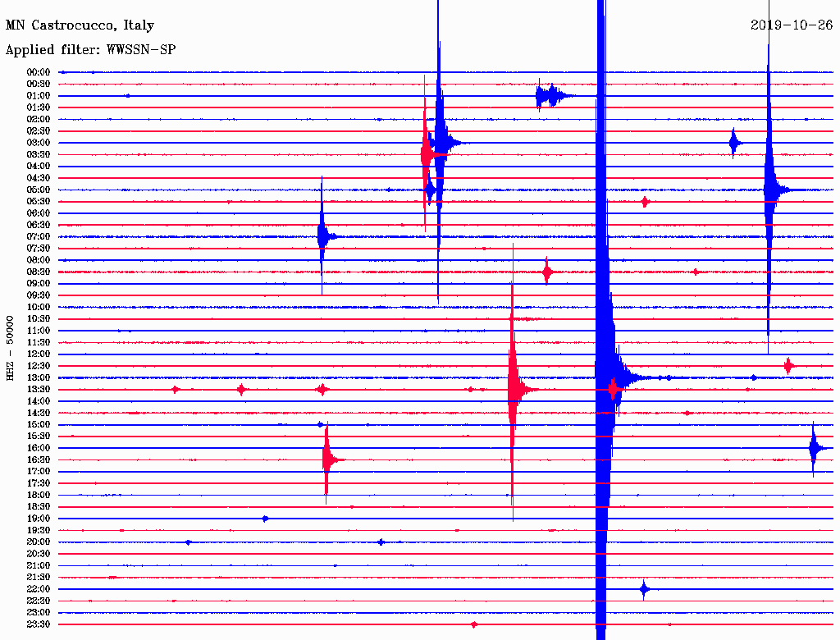Click the 11:00 time label
Screen dimensions: 840x640
pyautogui.click(x=39, y=331)
